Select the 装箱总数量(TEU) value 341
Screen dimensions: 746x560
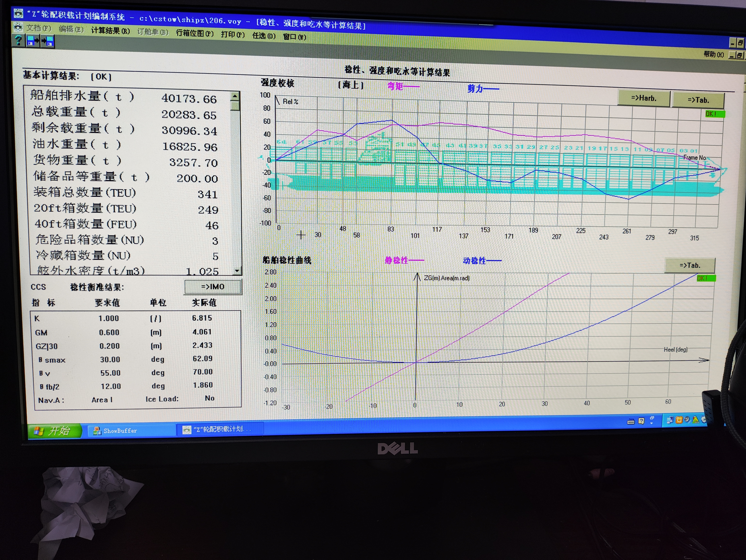click(x=208, y=194)
